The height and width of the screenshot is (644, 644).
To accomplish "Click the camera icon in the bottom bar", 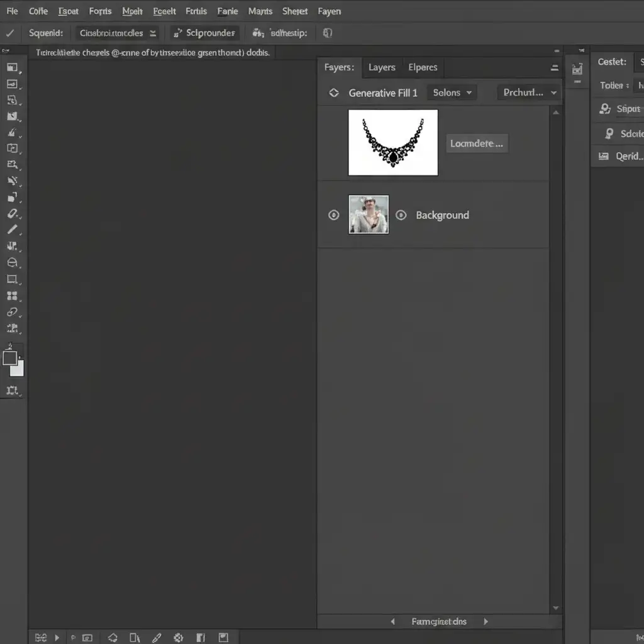I will click(87, 638).
